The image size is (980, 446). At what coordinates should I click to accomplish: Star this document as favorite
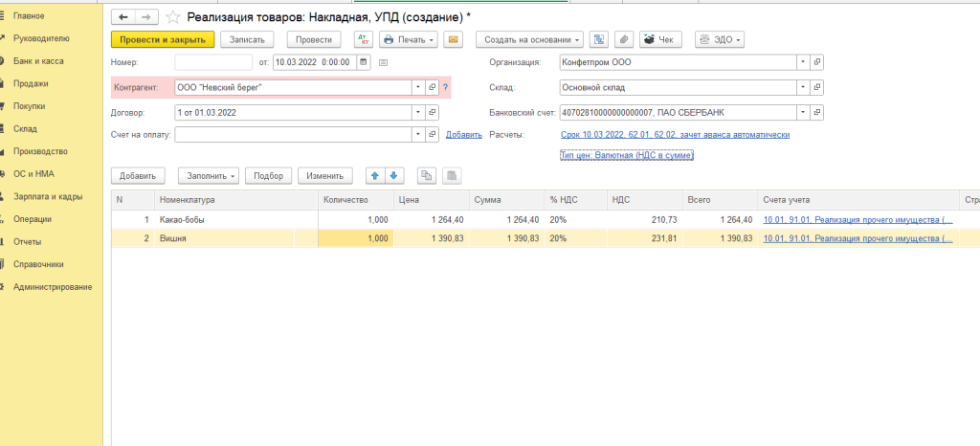[x=172, y=17]
